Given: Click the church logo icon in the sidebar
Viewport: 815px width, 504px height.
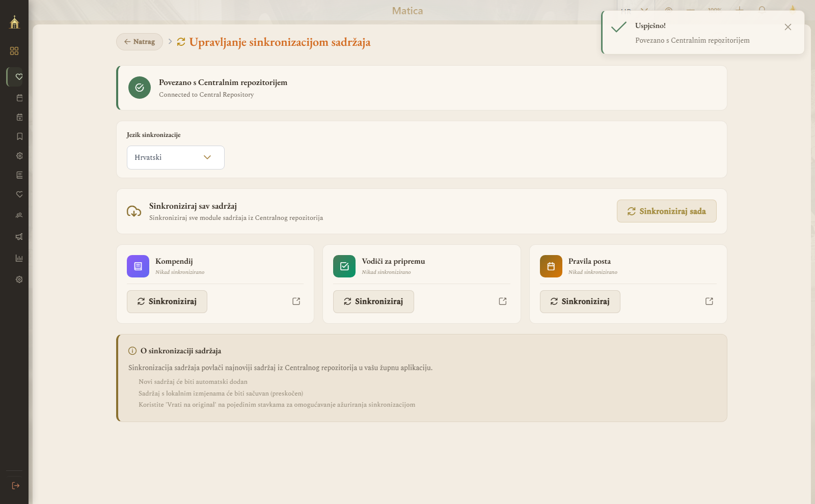Looking at the screenshot, I should click(x=14, y=22).
